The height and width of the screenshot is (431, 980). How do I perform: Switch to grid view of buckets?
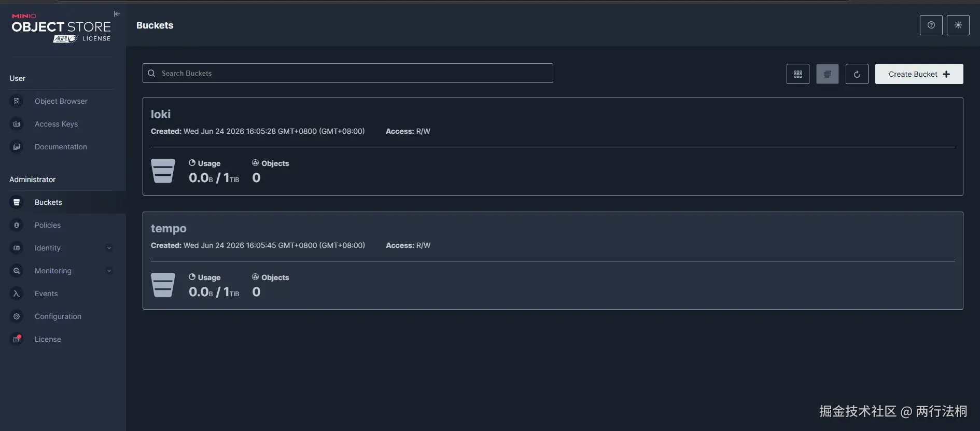(x=798, y=74)
